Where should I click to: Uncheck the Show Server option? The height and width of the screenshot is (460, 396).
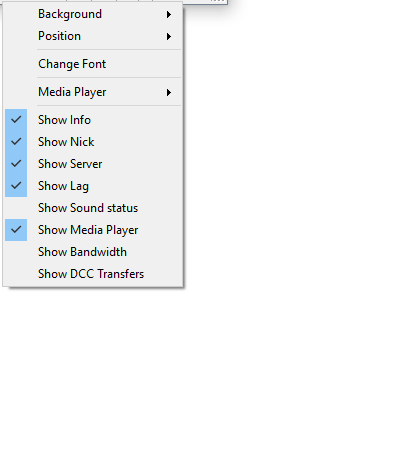93,164
